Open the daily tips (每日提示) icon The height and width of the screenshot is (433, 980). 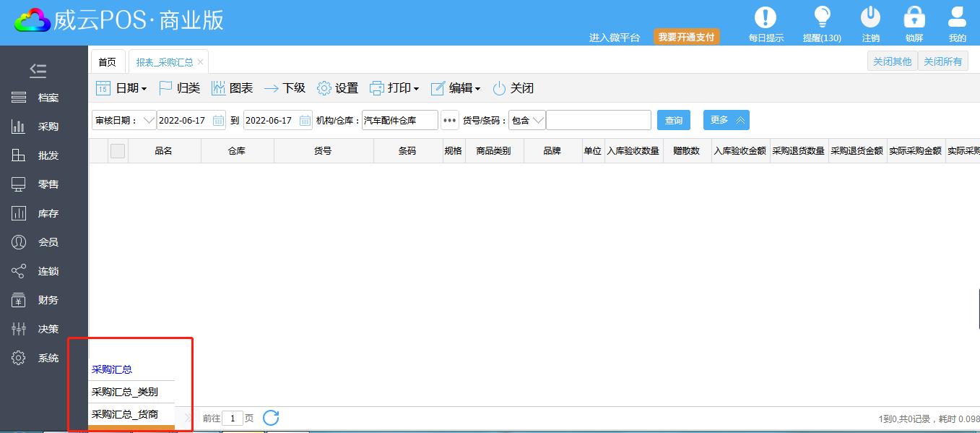point(766,18)
